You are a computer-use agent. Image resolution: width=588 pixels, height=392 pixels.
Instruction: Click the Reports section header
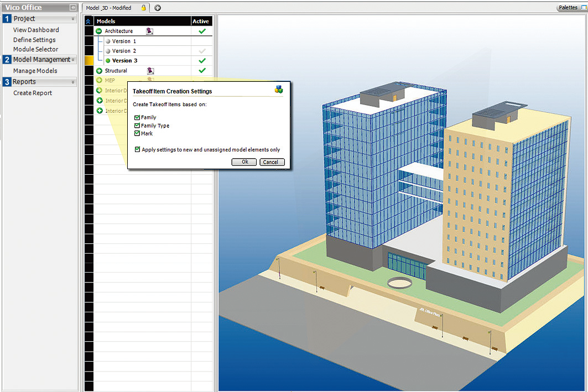pyautogui.click(x=39, y=82)
